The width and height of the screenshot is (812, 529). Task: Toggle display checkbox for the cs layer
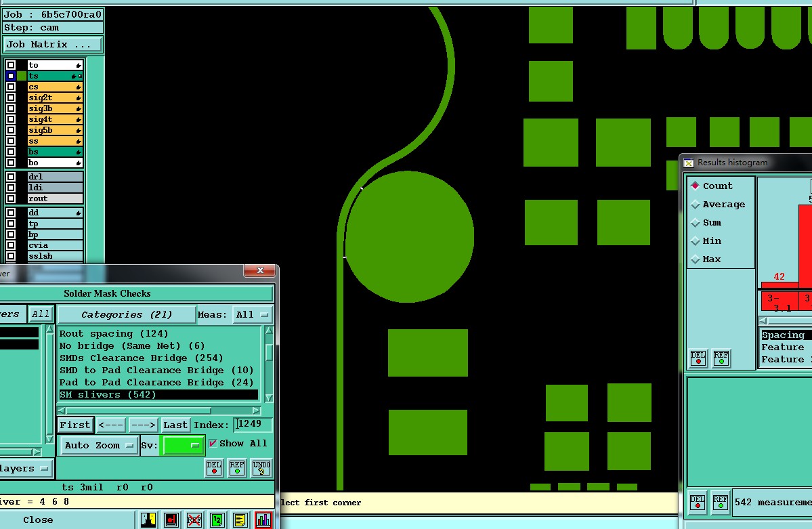(10, 87)
